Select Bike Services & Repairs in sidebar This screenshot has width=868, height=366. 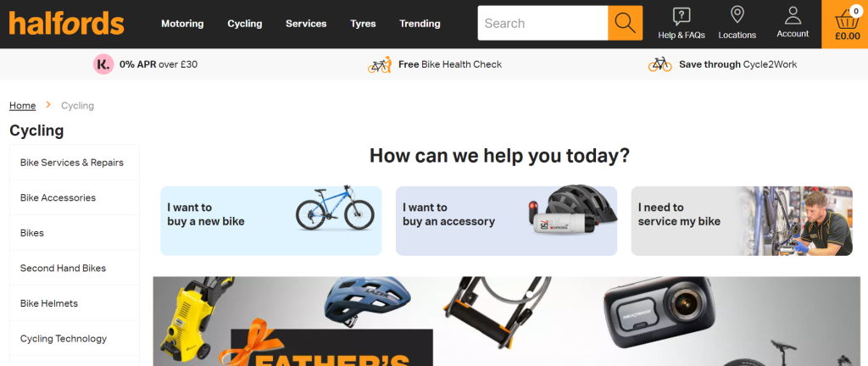click(75, 163)
